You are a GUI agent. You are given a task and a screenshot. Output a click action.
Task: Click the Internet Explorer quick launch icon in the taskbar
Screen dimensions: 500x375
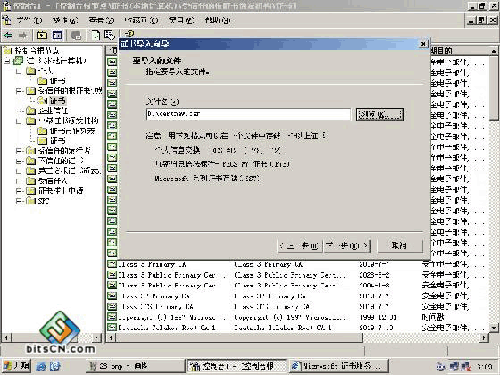[41, 366]
